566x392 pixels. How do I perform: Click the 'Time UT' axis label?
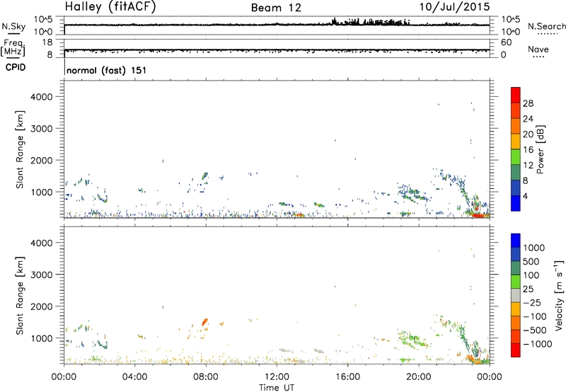coord(277,388)
